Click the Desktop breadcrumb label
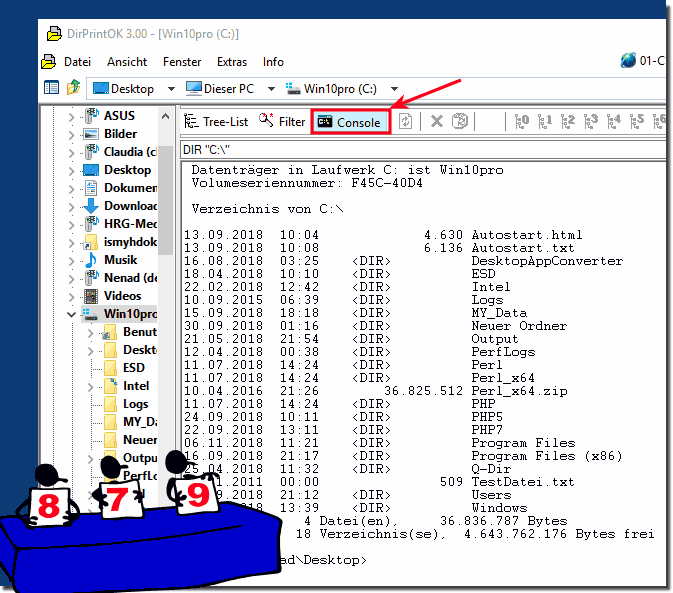673x593 pixels. pyautogui.click(x=132, y=89)
